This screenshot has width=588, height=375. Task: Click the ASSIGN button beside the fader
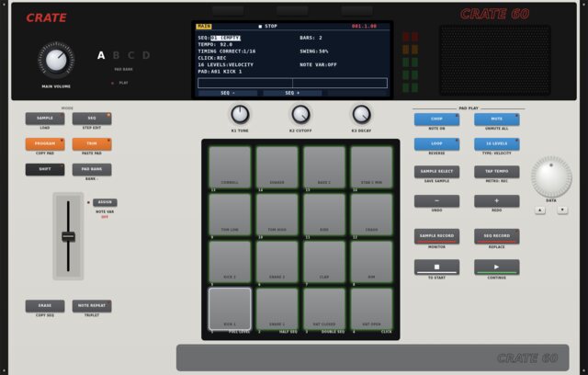tap(105, 202)
